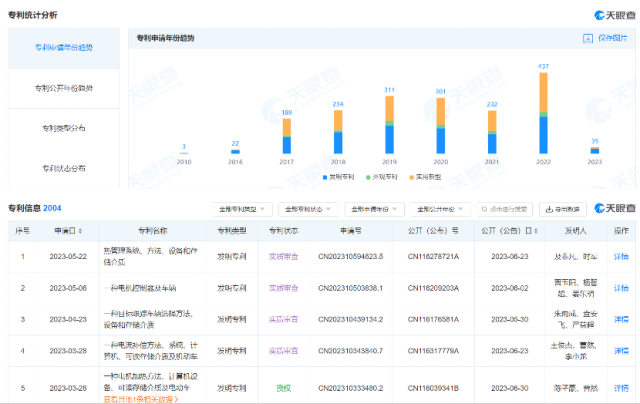Click the search magnifier icon
The height and width of the screenshot is (404, 640).
484,209
